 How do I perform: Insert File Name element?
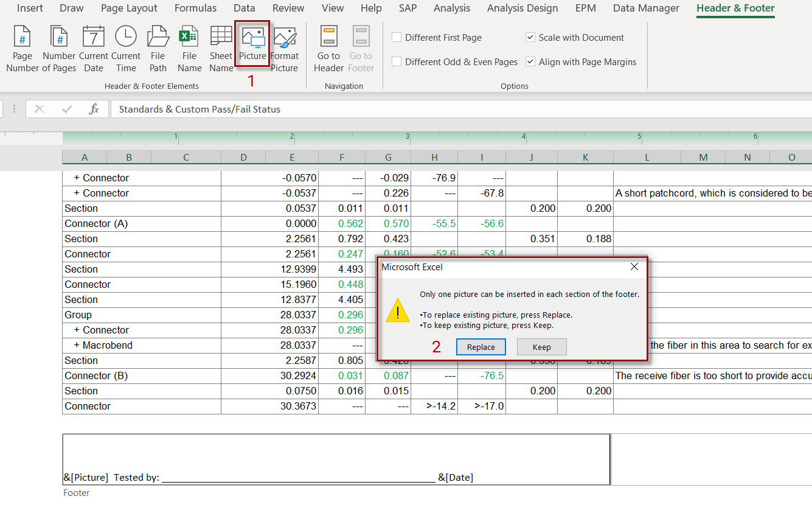pyautogui.click(x=189, y=49)
